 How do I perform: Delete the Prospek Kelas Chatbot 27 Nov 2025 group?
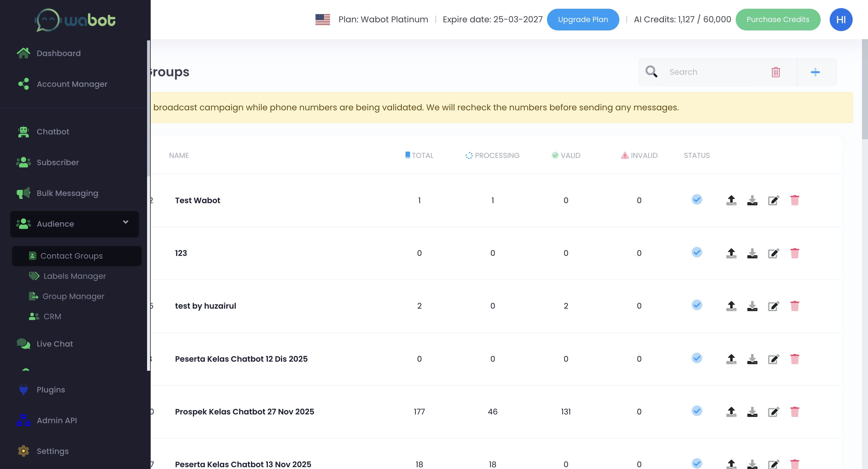pos(795,411)
